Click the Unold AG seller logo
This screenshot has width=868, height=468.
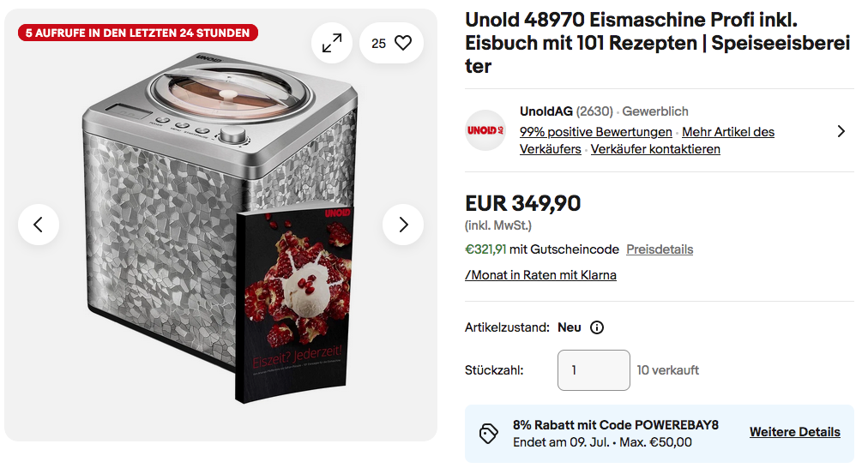485,130
